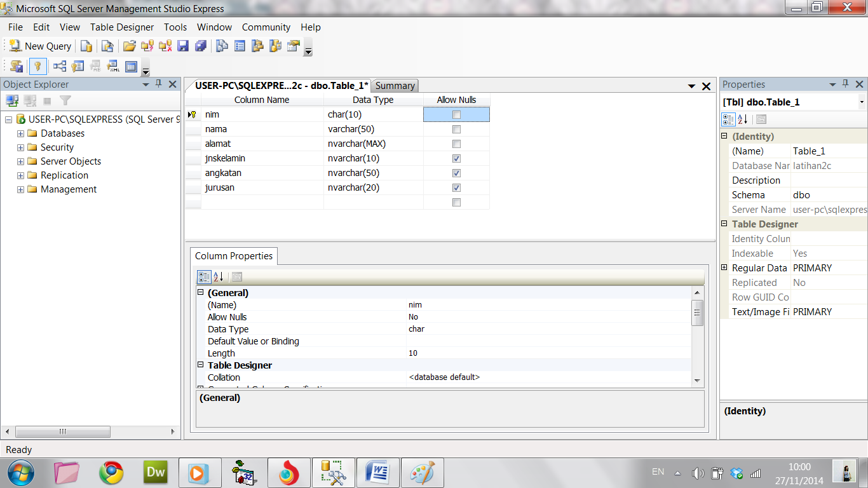
Task: Switch to the Summary tab
Action: (x=395, y=86)
